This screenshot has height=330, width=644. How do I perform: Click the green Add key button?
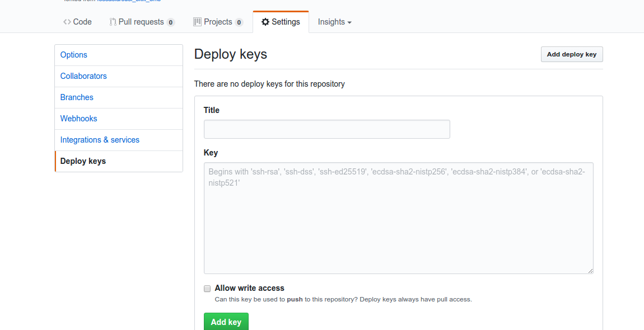tap(226, 322)
